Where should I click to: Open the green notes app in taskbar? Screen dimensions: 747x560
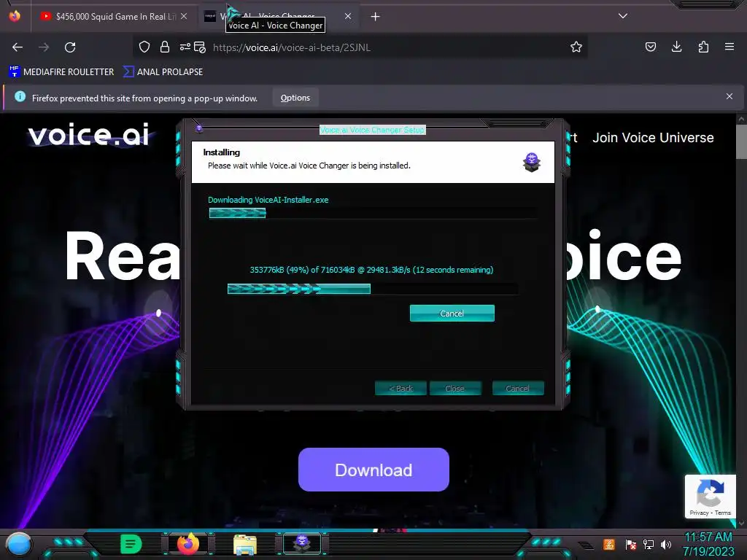[131, 544]
